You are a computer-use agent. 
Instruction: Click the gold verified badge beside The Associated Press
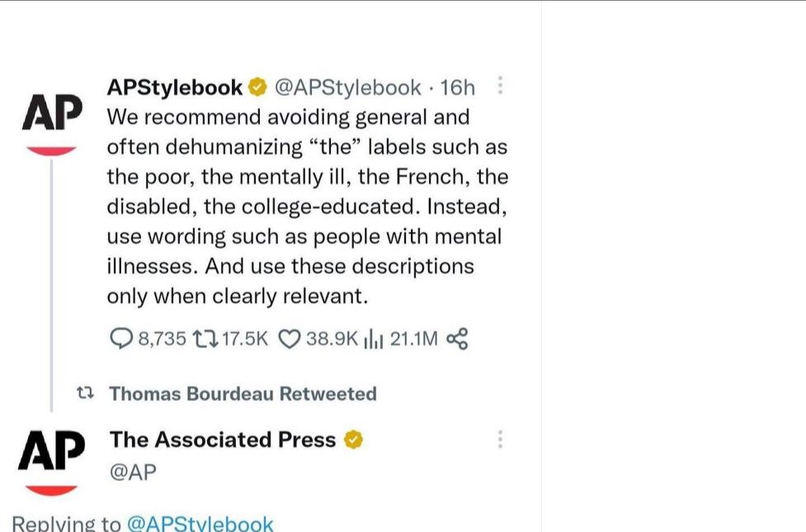(x=352, y=440)
